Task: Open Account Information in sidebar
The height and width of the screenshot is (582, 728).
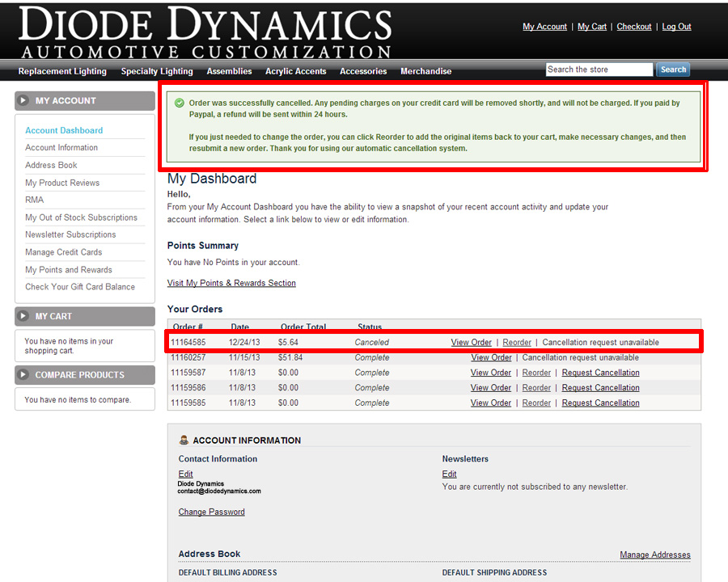Action: 61,148
